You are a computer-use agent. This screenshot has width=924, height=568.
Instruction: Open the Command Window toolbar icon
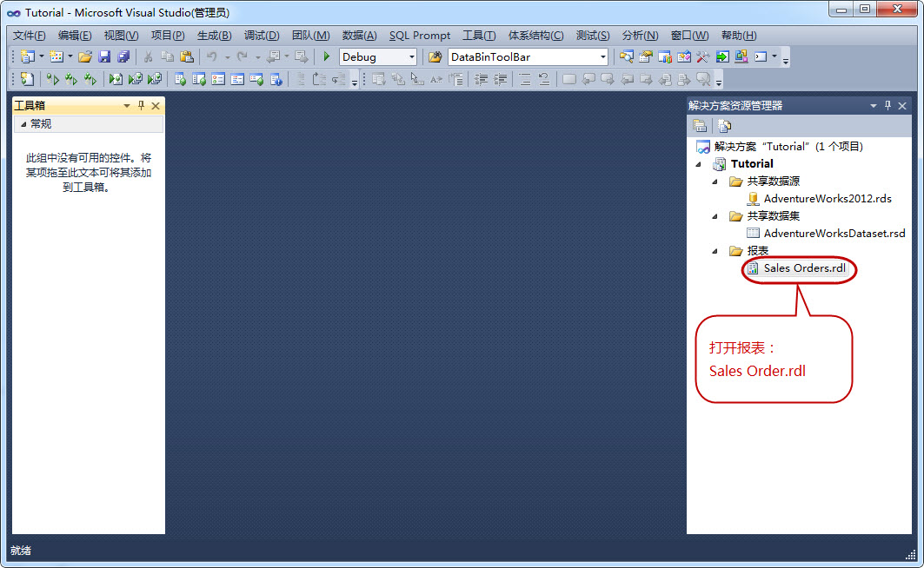pos(761,56)
